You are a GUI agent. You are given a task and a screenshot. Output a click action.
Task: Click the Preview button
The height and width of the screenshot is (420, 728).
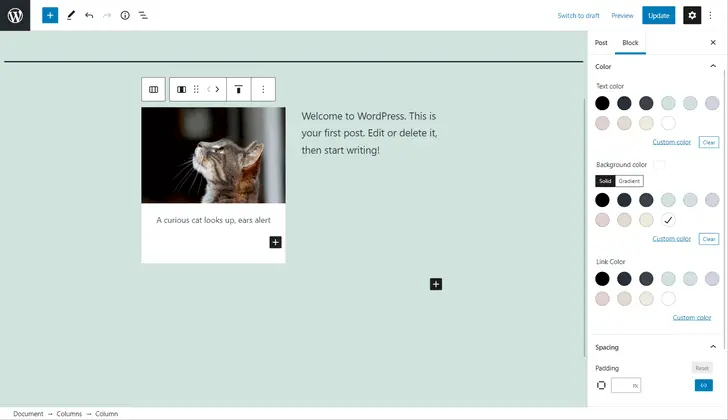tap(622, 15)
